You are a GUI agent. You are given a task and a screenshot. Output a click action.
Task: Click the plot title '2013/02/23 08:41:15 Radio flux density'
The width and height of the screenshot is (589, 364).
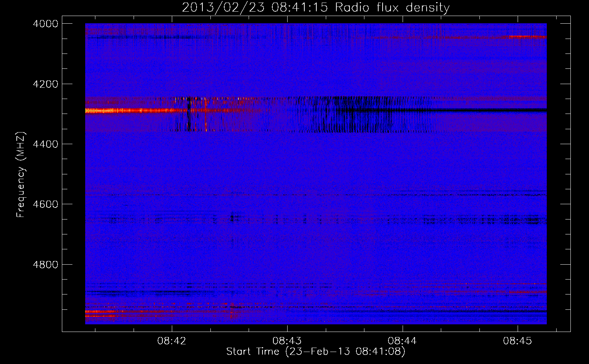[316, 8]
